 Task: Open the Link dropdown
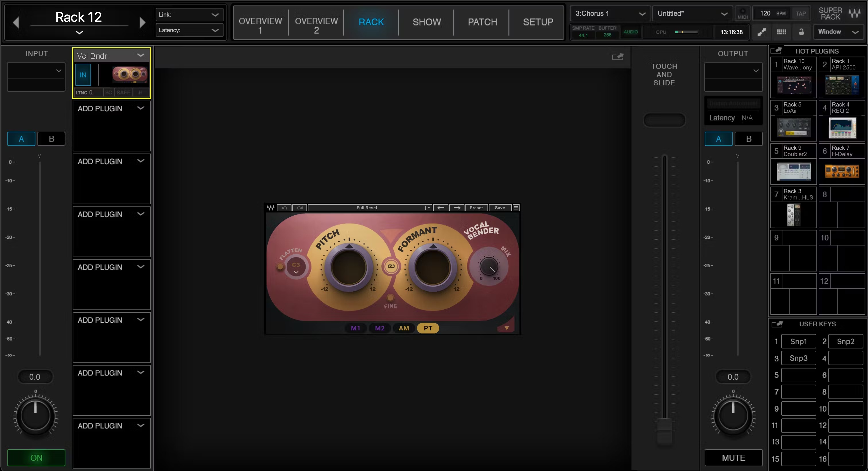coord(189,15)
